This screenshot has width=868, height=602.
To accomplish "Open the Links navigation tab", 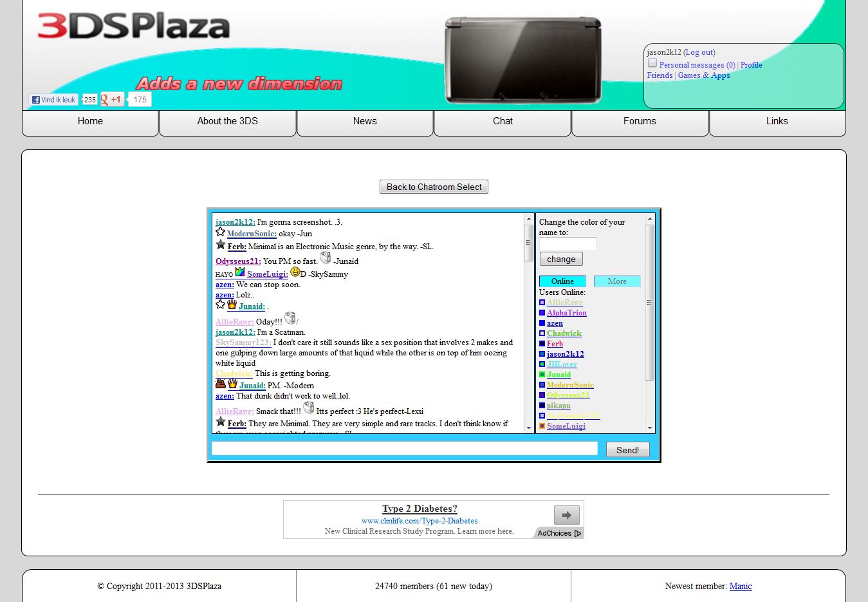I will point(777,123).
